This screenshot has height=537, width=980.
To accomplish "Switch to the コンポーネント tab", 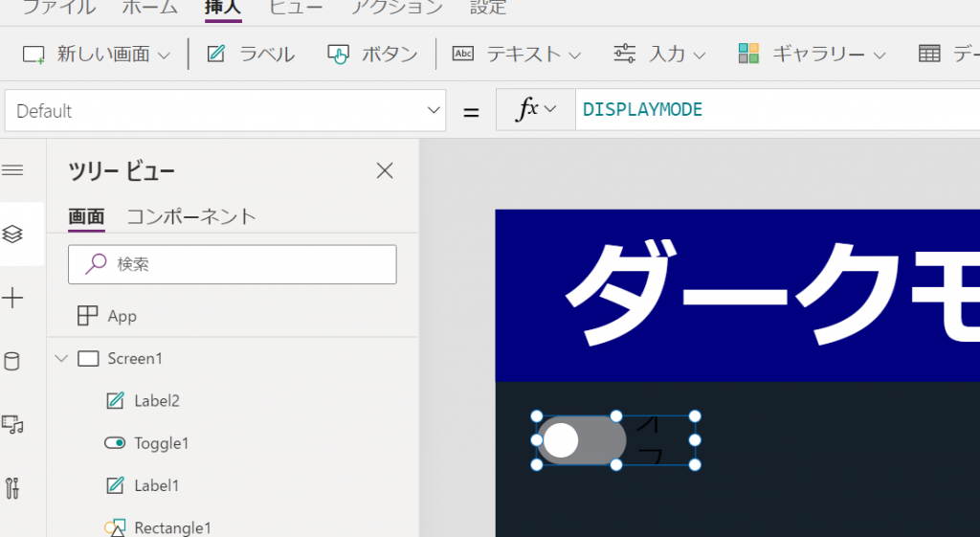I will tap(191, 217).
